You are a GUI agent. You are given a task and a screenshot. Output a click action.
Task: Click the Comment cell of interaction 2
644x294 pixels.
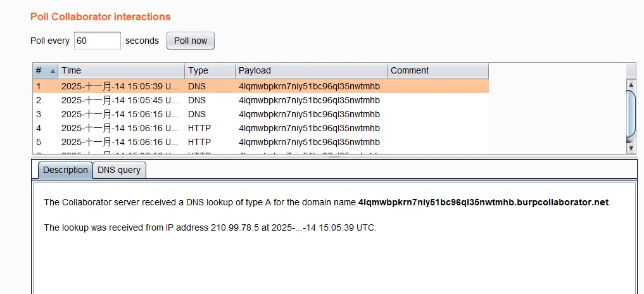[437, 100]
